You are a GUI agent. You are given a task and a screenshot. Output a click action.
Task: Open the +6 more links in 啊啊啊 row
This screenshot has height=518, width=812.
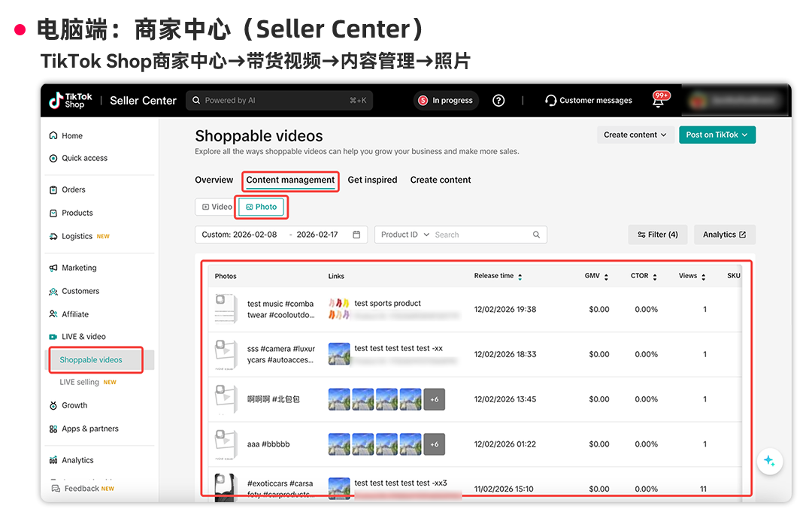click(x=435, y=399)
